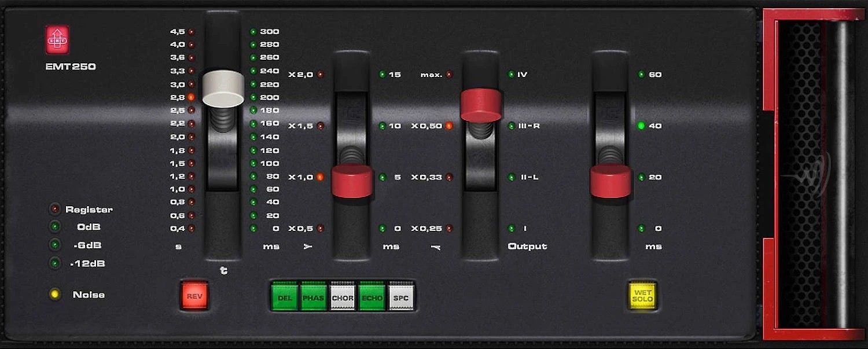Toggle the PHAS phasing button
This screenshot has width=868, height=349.
coord(314,297)
